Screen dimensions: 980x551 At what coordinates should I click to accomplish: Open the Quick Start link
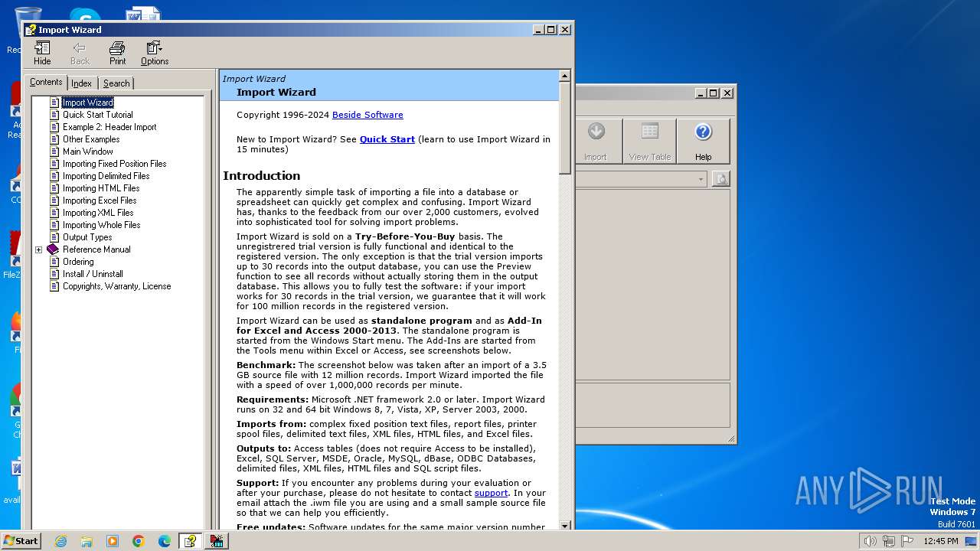(x=387, y=139)
